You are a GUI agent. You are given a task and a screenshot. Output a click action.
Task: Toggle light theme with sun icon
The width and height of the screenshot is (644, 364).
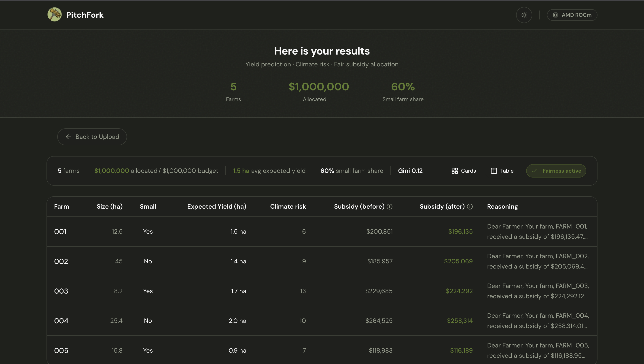[524, 15]
